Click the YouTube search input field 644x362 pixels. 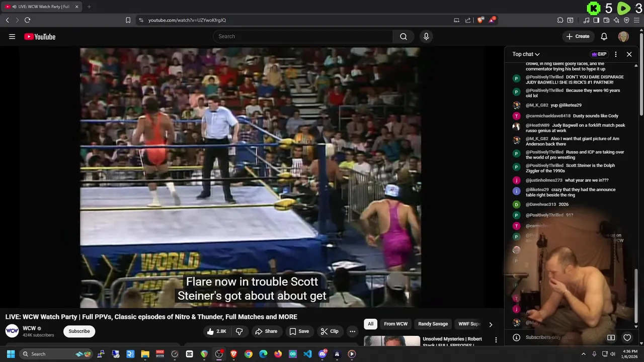[303, 36]
